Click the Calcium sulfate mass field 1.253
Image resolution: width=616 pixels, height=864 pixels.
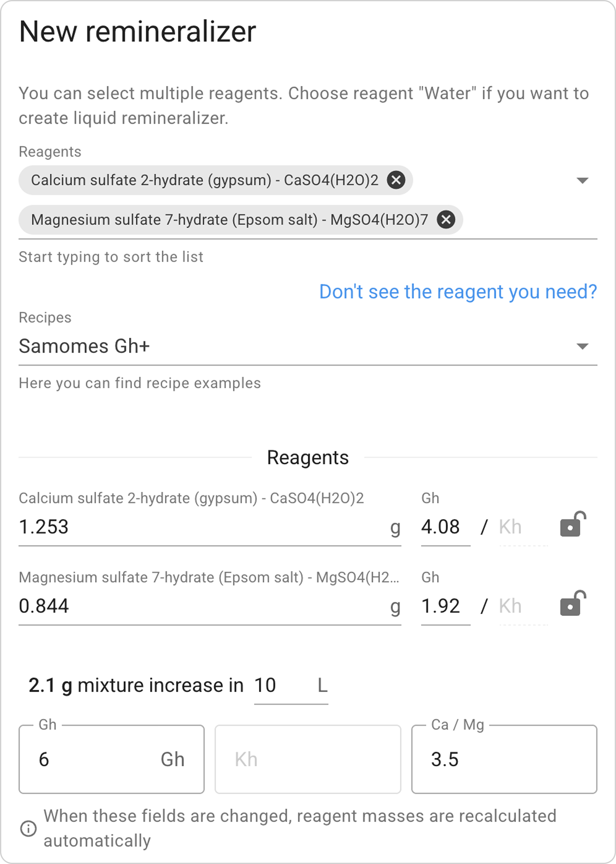pyautogui.click(x=201, y=527)
